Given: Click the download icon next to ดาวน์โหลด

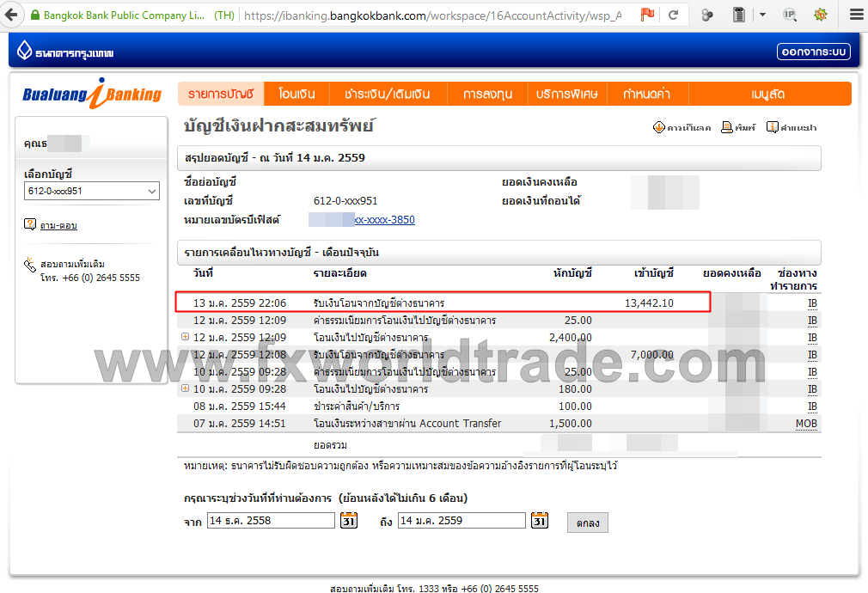Looking at the screenshot, I should [x=659, y=127].
